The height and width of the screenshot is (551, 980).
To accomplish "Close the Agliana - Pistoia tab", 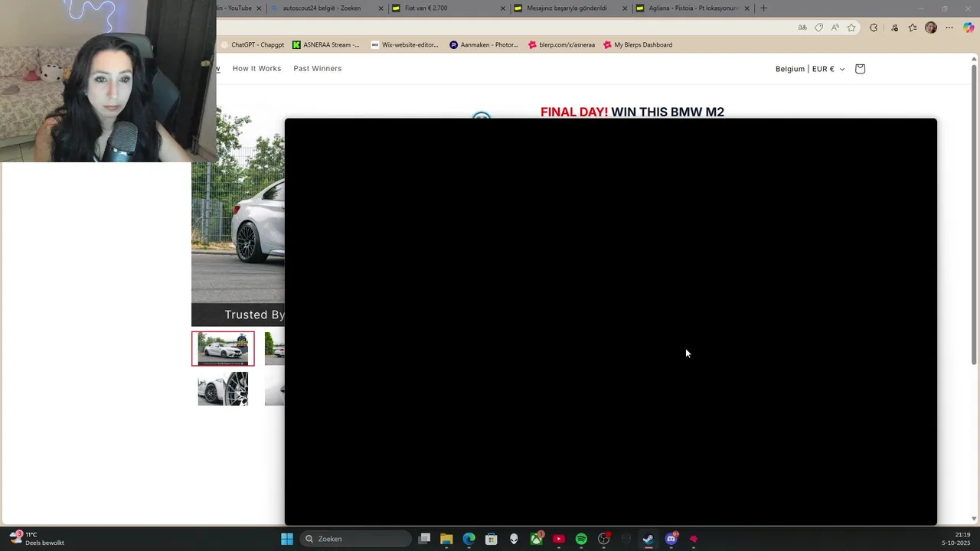I will point(746,8).
